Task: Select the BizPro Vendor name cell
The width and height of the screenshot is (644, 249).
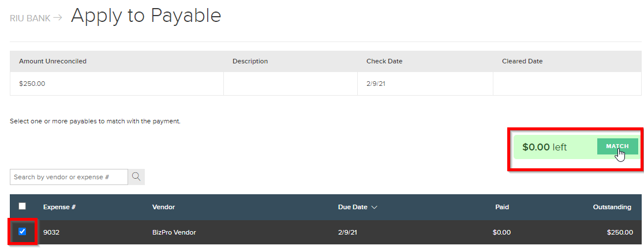Action: coord(174,232)
